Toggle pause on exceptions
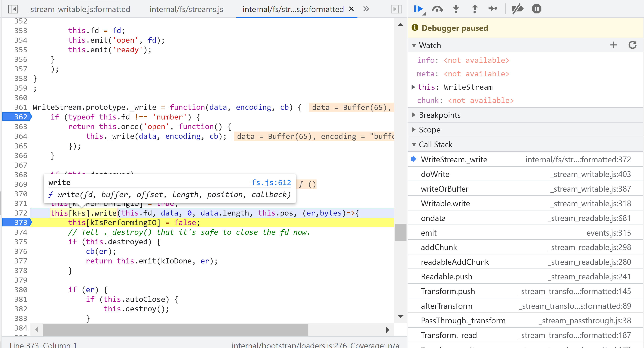This screenshot has height=348, width=644. point(536,9)
